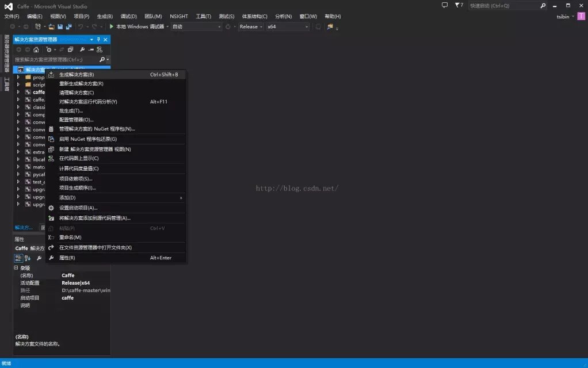Click in the Quick Launch input field
Viewport: 588px width, 368px height.
(x=503, y=6)
